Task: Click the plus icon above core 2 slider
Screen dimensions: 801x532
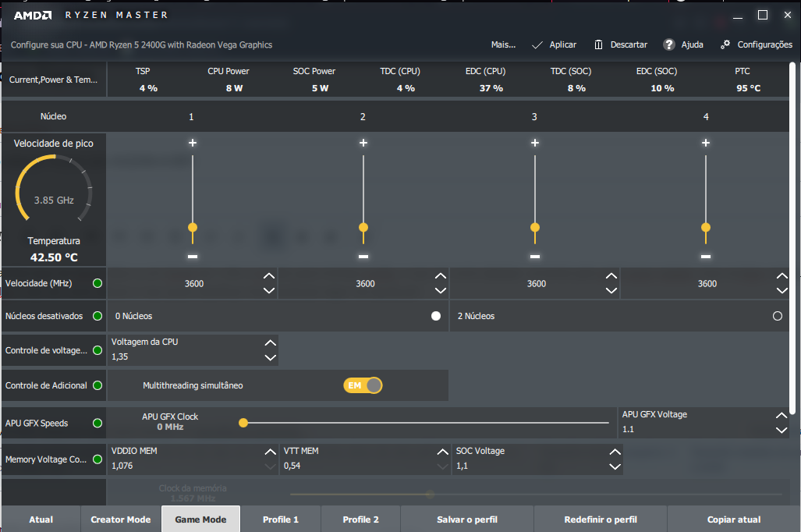Action: point(363,143)
